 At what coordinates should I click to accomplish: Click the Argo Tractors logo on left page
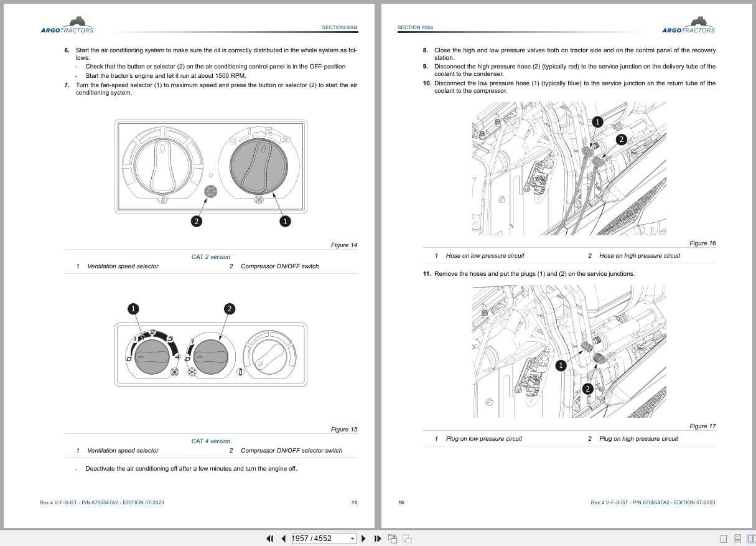[x=67, y=25]
